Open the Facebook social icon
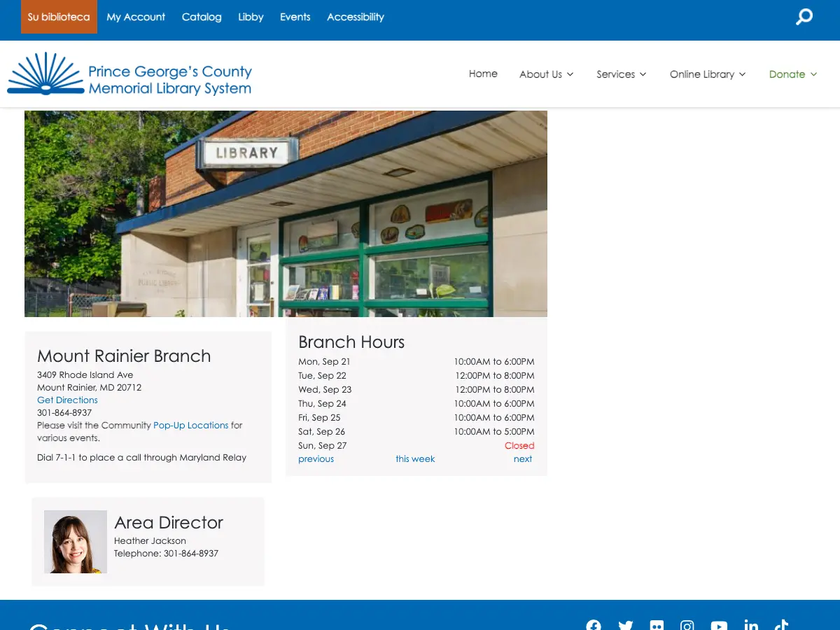The height and width of the screenshot is (630, 840). tap(594, 625)
